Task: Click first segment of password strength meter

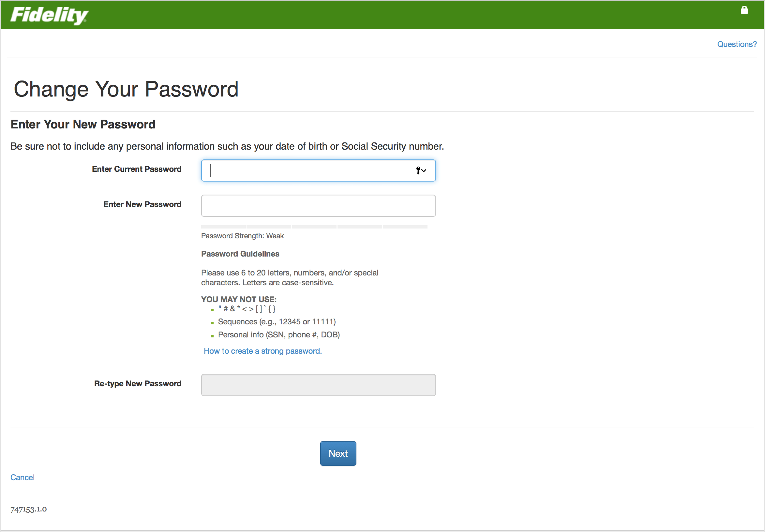Action: (223, 227)
